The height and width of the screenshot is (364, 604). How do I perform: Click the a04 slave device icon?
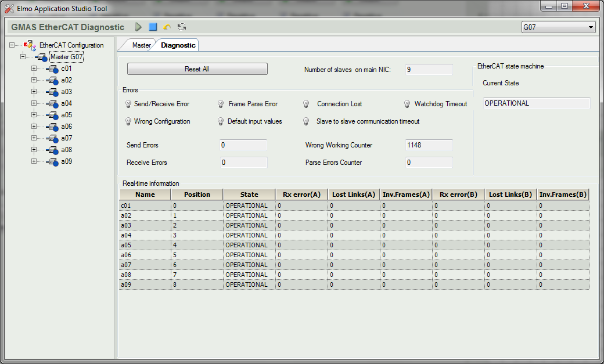coord(52,103)
